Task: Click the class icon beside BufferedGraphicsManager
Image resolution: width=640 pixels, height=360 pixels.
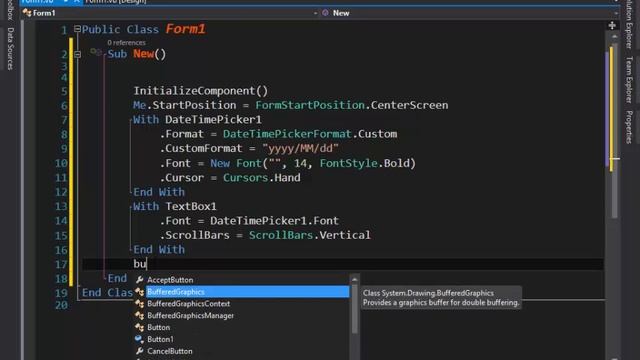Action: pos(140,316)
